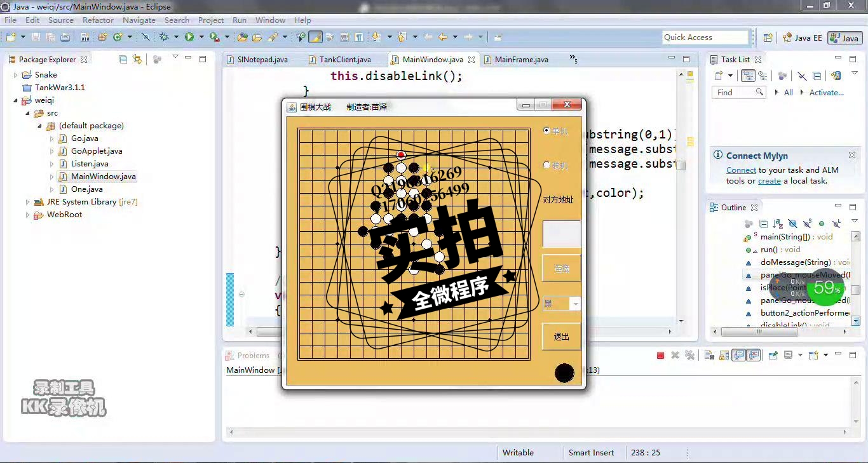This screenshot has height=463, width=868.
Task: Click the Previous Annotation arrow icon
Action: click(402, 37)
